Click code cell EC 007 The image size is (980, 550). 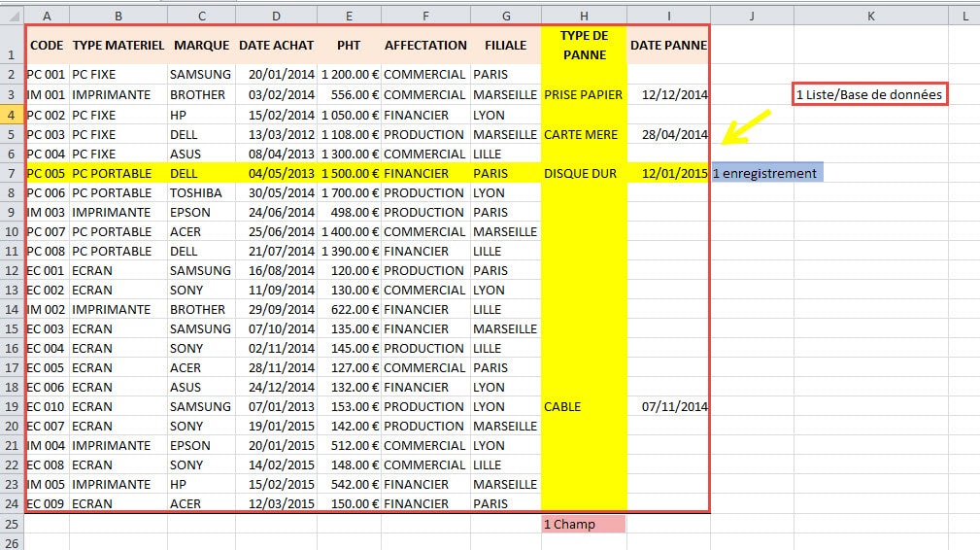click(x=47, y=426)
